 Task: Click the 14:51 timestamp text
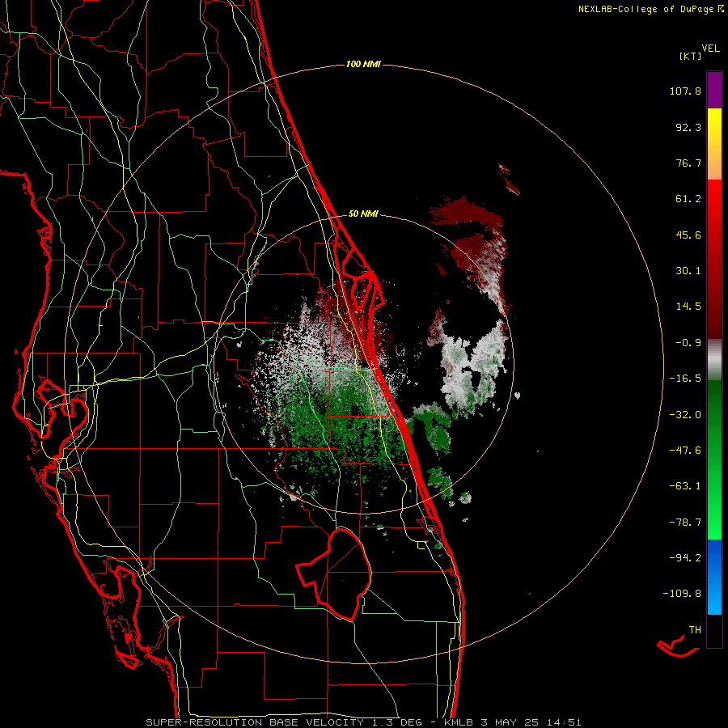point(563,722)
